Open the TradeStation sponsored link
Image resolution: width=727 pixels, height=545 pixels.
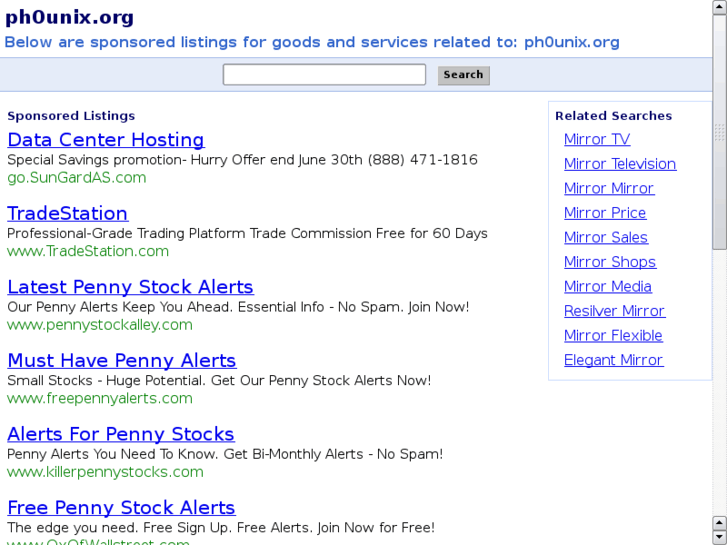[x=67, y=213]
